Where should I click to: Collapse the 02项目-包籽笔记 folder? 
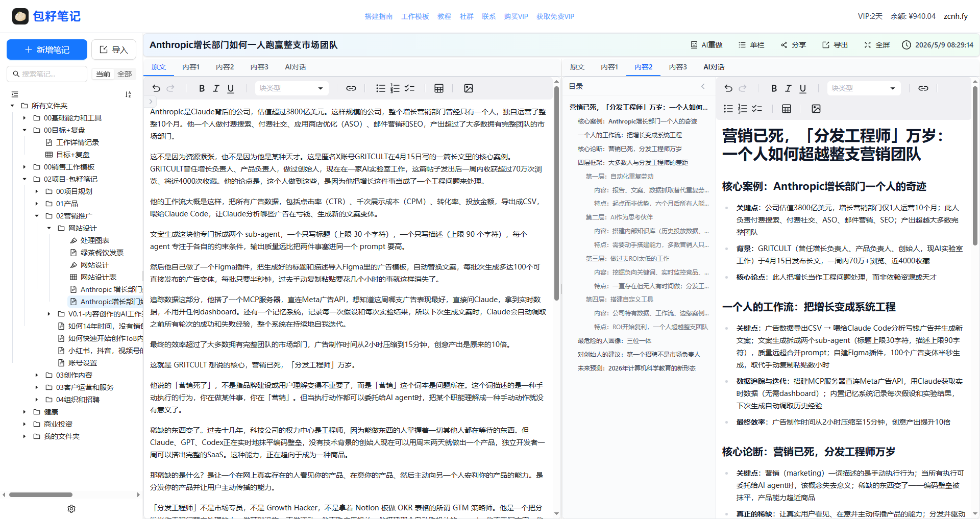point(24,179)
